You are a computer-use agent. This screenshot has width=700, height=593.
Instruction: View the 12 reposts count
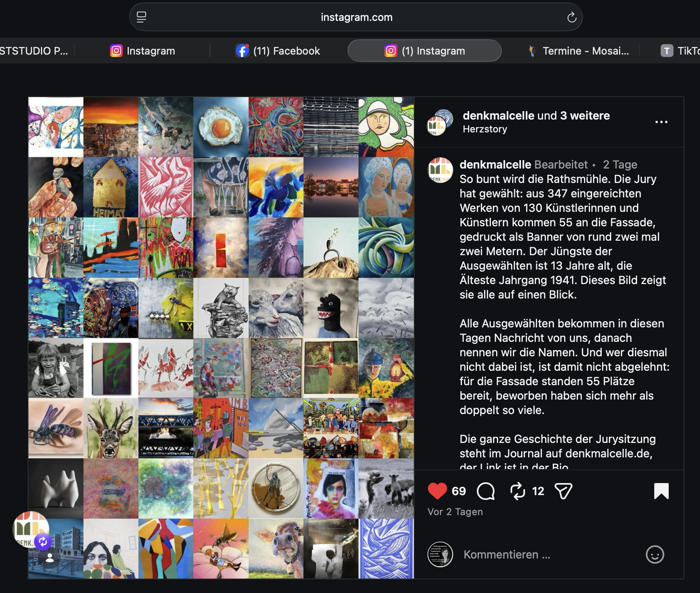pyautogui.click(x=538, y=491)
